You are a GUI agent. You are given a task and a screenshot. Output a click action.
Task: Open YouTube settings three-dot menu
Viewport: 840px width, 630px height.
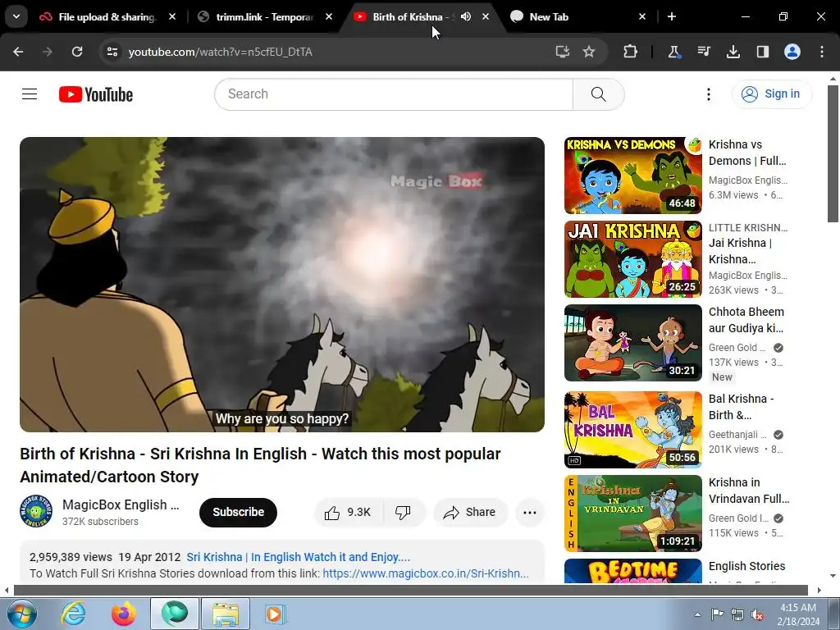pyautogui.click(x=708, y=94)
